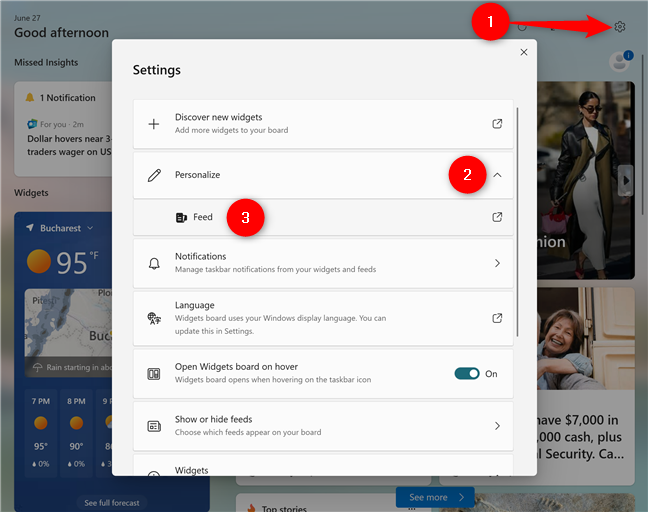This screenshot has height=512, width=648.
Task: Toggle Open Widgets board on hover switch
Action: click(467, 374)
